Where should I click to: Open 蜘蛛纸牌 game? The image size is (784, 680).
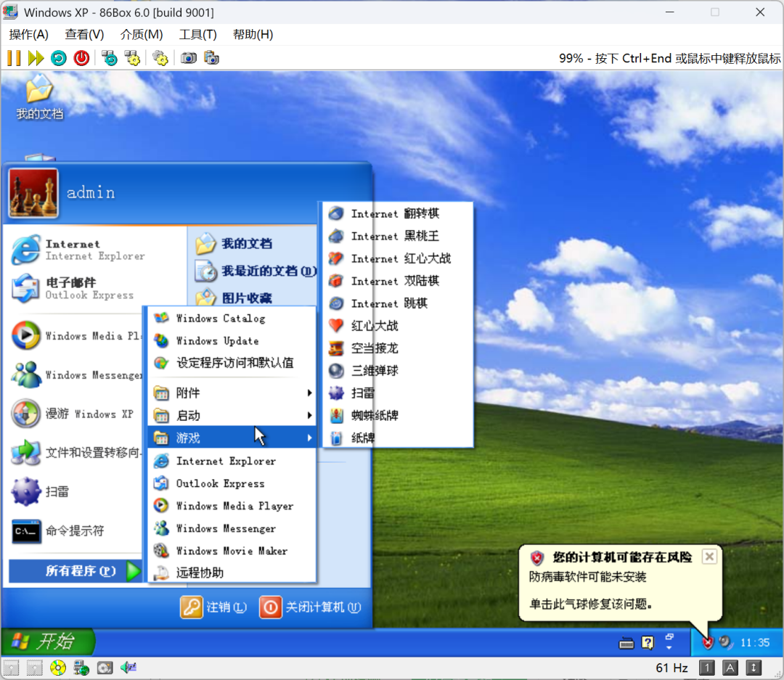(x=398, y=416)
